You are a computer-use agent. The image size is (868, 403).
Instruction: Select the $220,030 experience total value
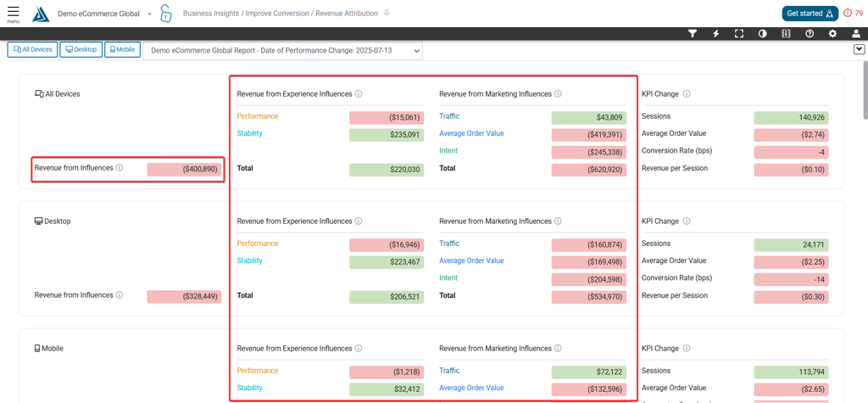pyautogui.click(x=387, y=170)
